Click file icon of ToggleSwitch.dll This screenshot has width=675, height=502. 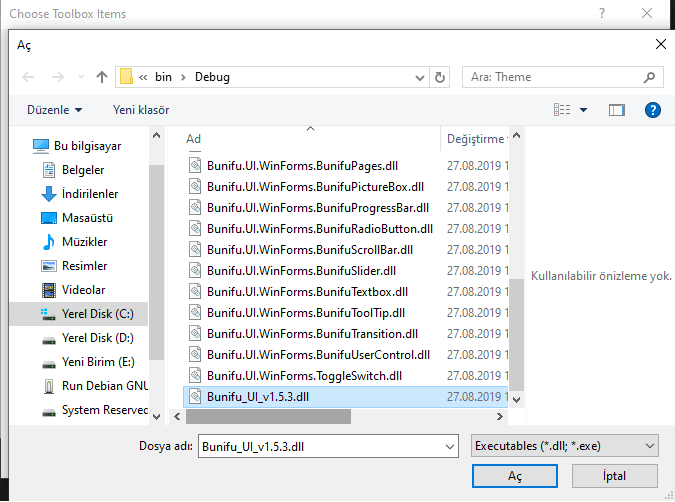pyautogui.click(x=195, y=375)
